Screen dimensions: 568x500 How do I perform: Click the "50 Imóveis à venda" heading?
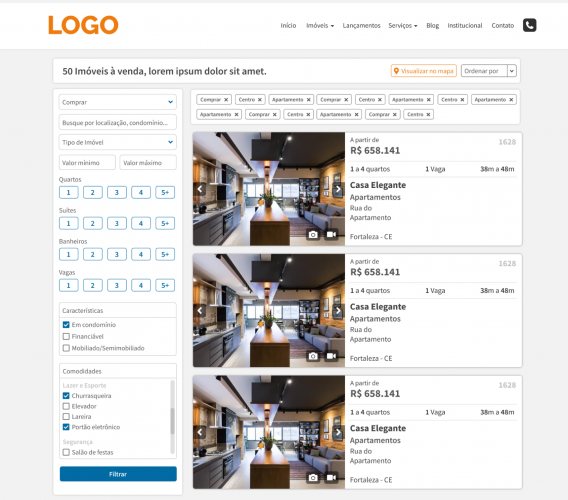pos(164,71)
